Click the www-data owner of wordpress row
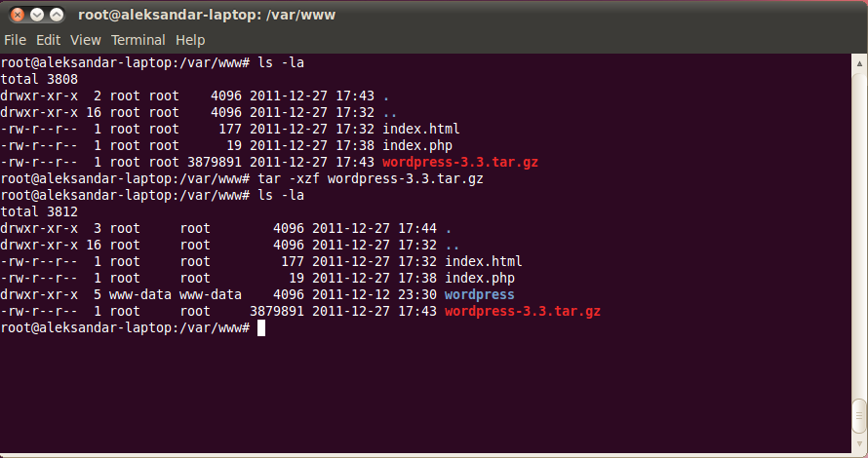This screenshot has width=868, height=458. coord(140,295)
